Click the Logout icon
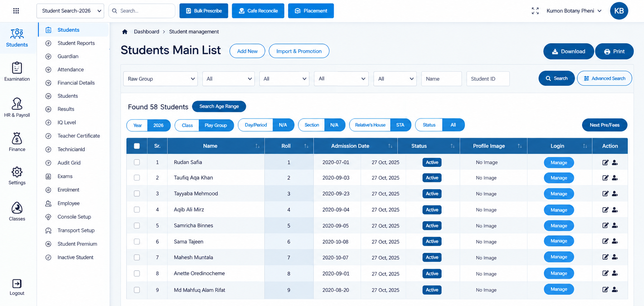 pyautogui.click(x=17, y=284)
